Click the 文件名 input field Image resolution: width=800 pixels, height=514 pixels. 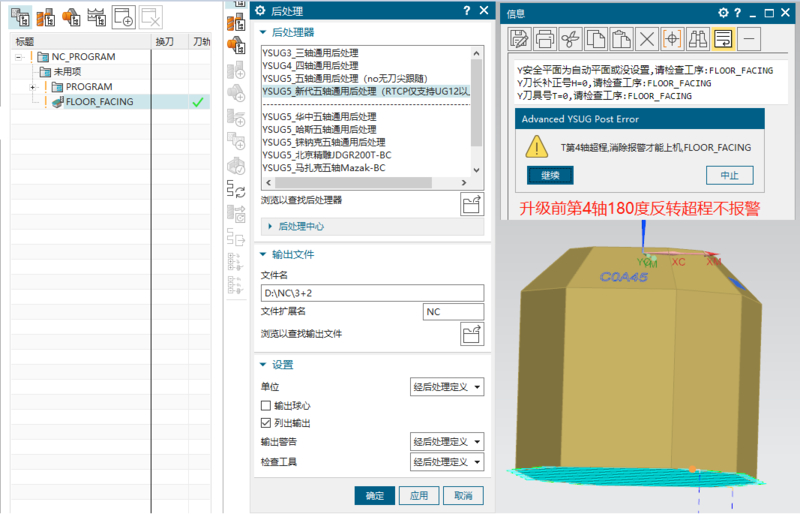pyautogui.click(x=372, y=293)
